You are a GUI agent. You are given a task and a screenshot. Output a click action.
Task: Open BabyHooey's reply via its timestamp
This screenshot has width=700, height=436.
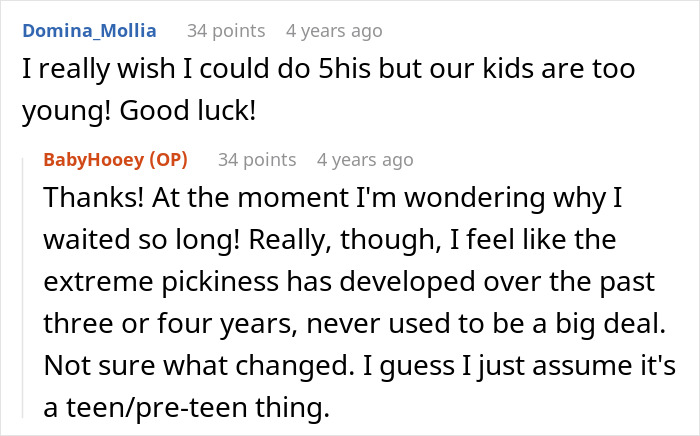364,159
